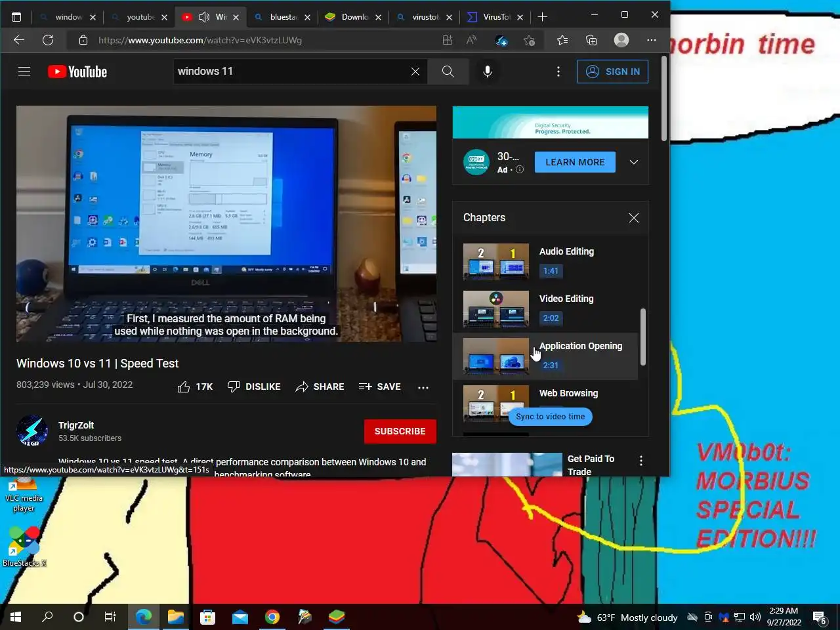The width and height of the screenshot is (840, 630).
Task: Switch to the VirusTotal tab
Action: tap(496, 17)
